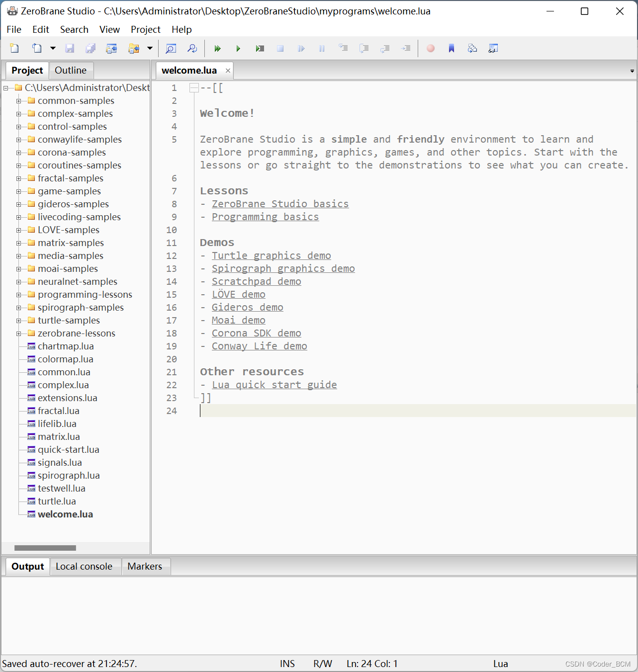This screenshot has width=638, height=672.
Task: Open the Spirograph graphics demo link
Action: [283, 269]
